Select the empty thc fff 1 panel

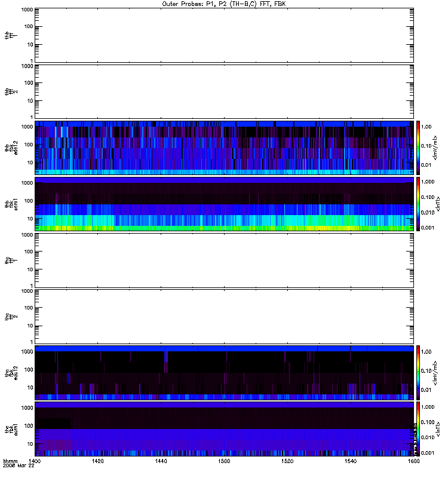(225, 261)
